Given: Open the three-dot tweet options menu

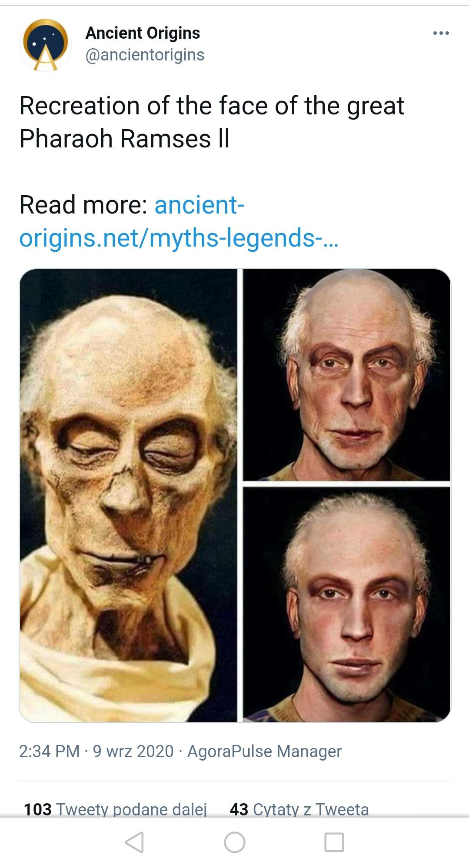Looking at the screenshot, I should click(x=441, y=33).
